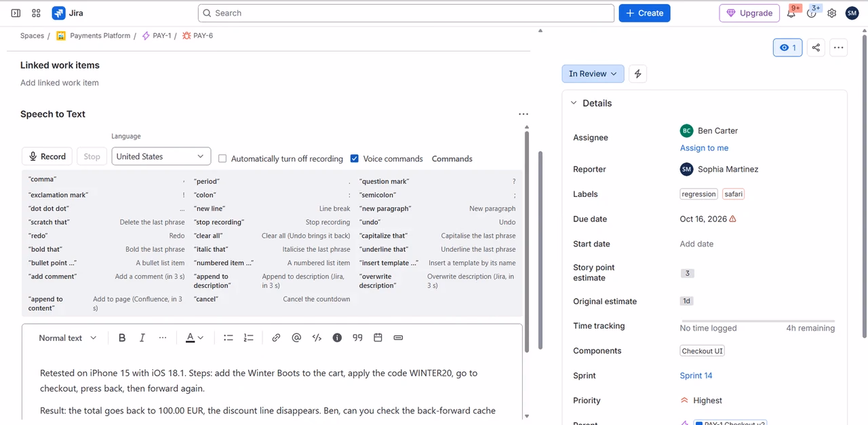
Task: Click the time tracking progress bar
Action: (757, 320)
